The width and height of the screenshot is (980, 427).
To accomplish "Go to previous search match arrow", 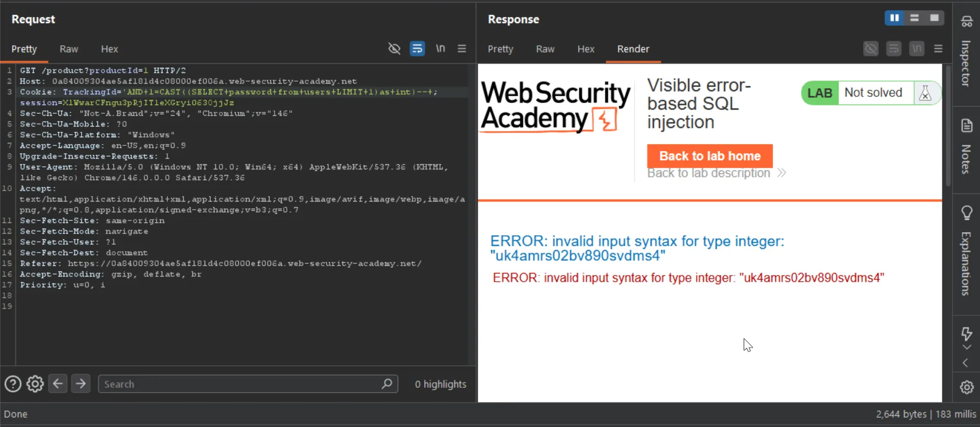I will (58, 384).
